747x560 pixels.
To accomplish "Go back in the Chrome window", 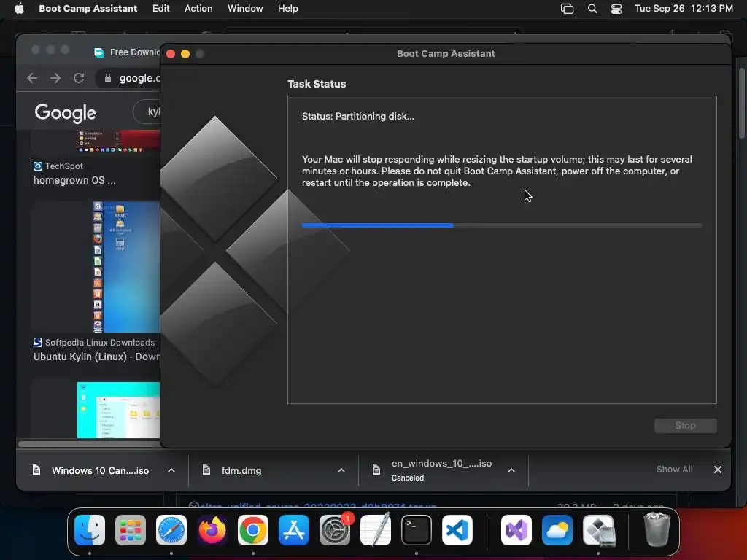I will [x=32, y=78].
